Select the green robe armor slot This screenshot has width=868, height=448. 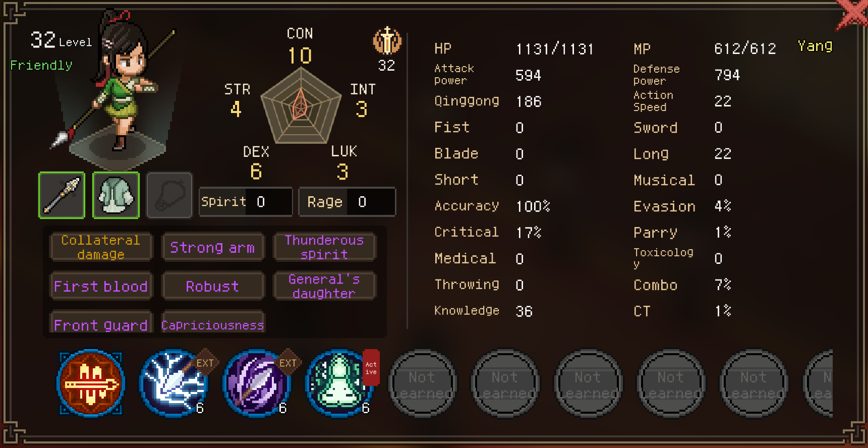(116, 195)
